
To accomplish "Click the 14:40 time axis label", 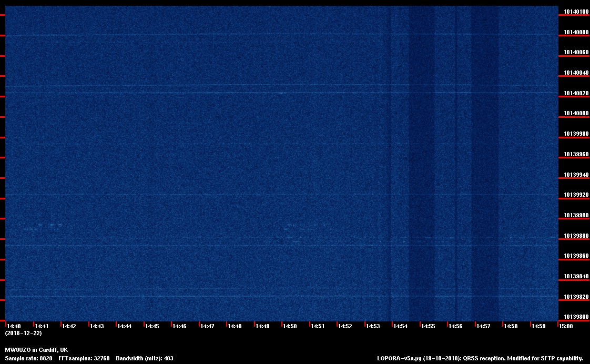I will (x=14, y=326).
